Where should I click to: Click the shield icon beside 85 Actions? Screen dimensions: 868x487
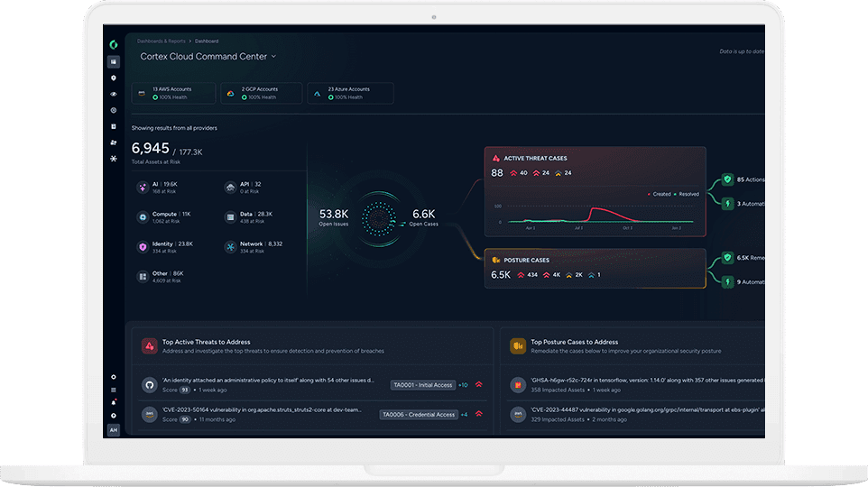(728, 179)
